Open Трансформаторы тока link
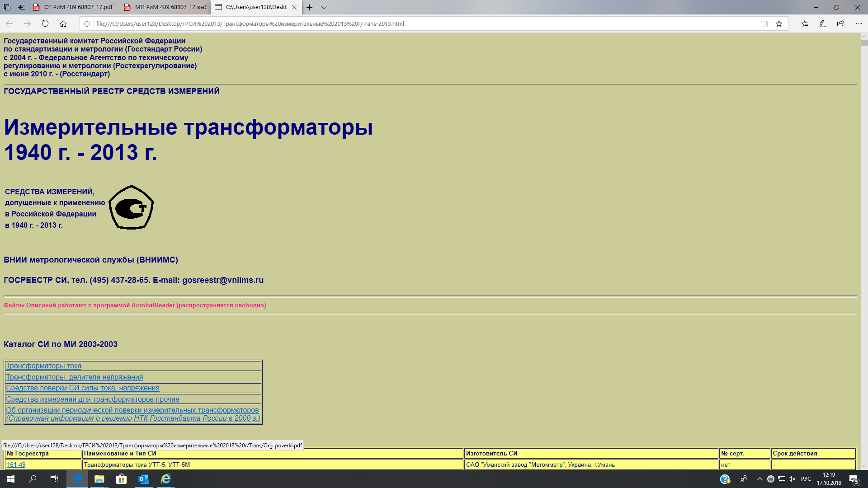 [x=43, y=366]
